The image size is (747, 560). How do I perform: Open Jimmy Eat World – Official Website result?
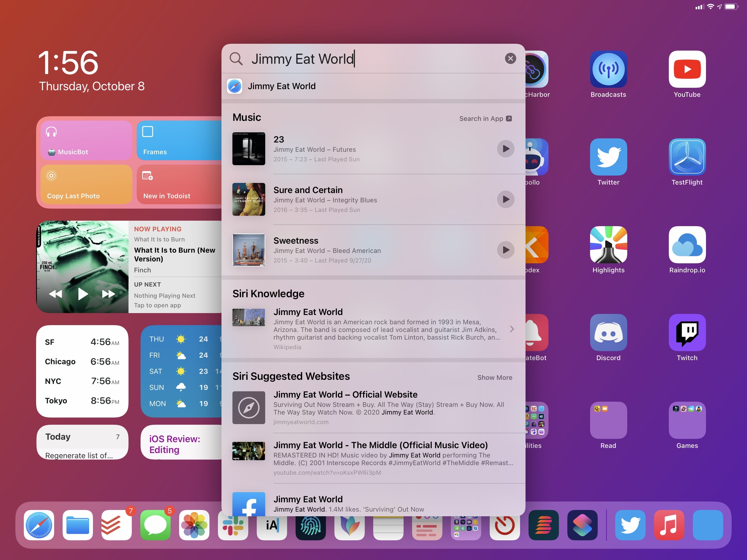(x=373, y=408)
